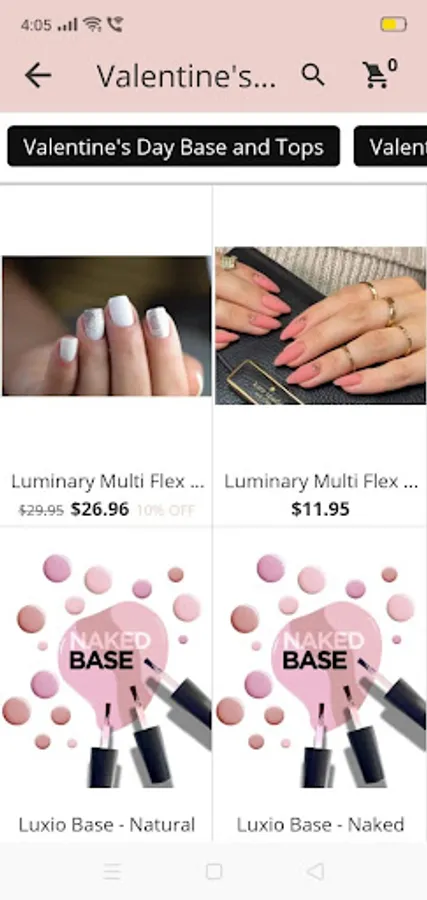Open the pink nails product image

click(320, 325)
